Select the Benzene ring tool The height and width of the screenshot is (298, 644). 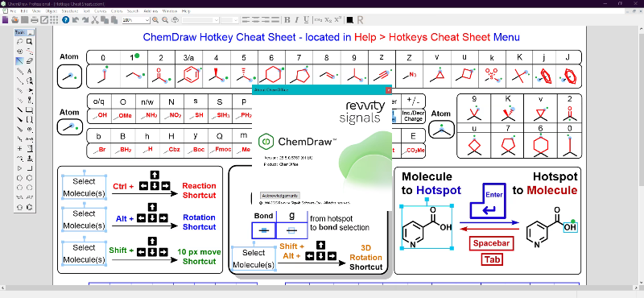point(30,207)
